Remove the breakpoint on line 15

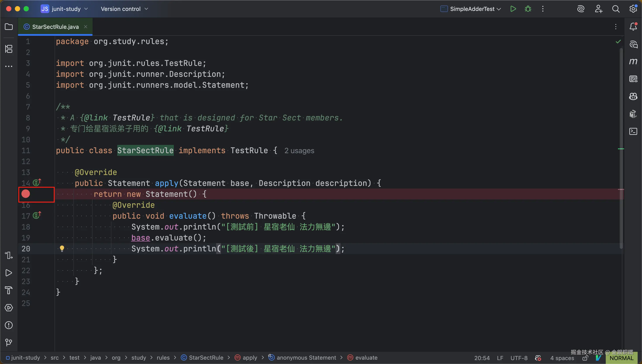point(26,194)
